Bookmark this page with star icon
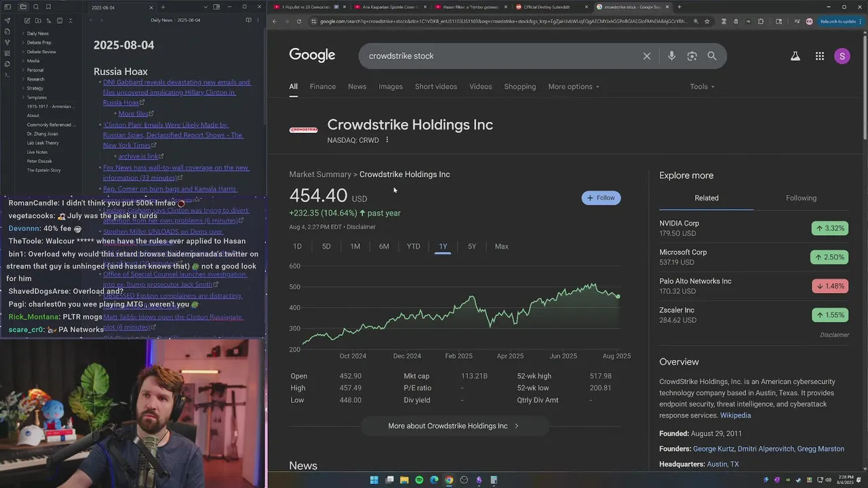This screenshot has width=868, height=488. pos(707,21)
